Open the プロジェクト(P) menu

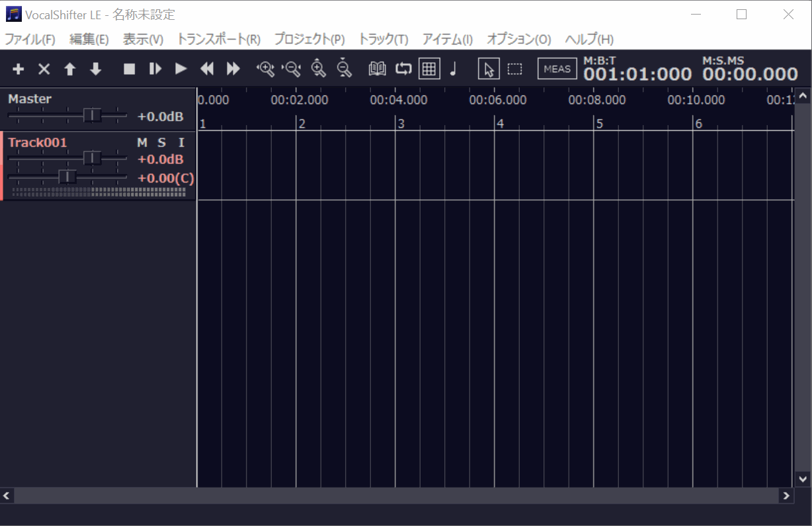coord(309,40)
